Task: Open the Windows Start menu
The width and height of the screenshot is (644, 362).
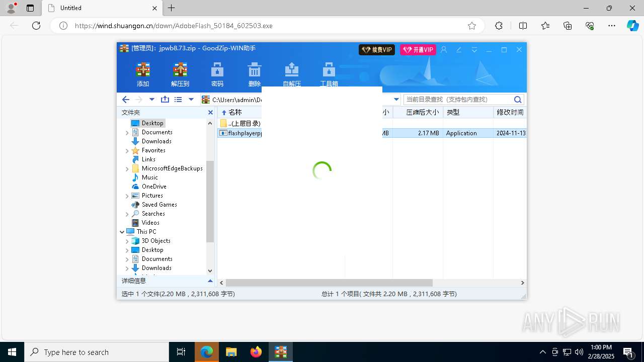Action: [12, 352]
